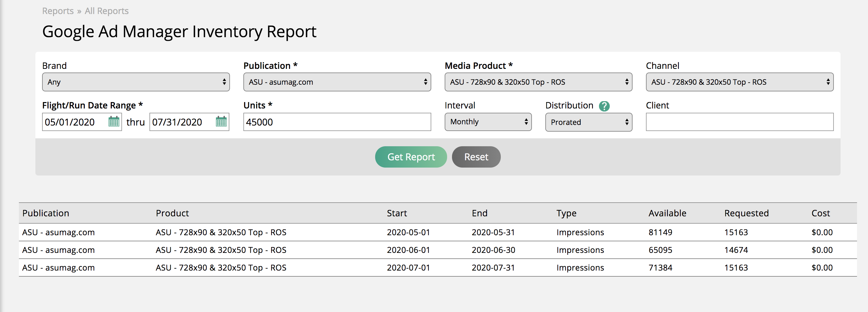868x312 pixels.
Task: Click the Type column header
Action: point(566,213)
